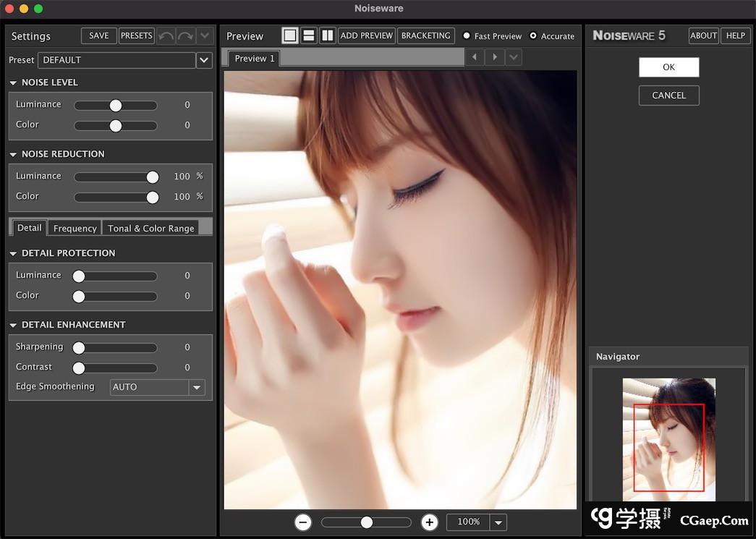
Task: Select vertical split preview layout
Action: point(328,35)
